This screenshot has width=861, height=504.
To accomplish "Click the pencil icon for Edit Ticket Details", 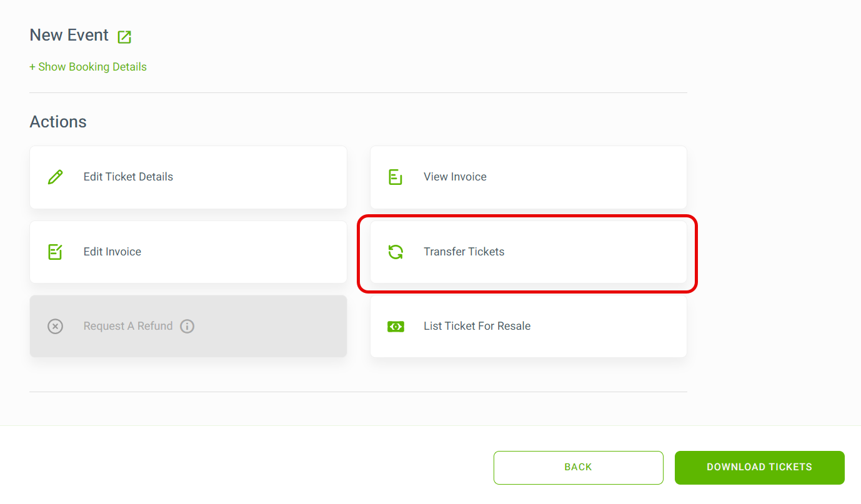I will (56, 177).
